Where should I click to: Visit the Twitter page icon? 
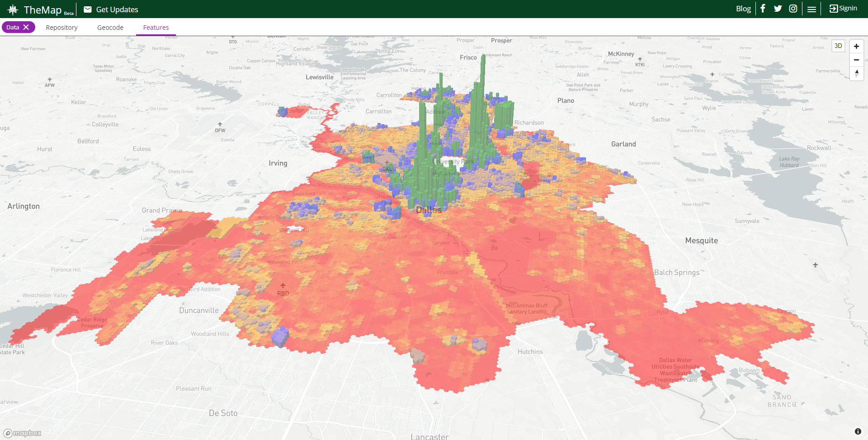(x=778, y=9)
